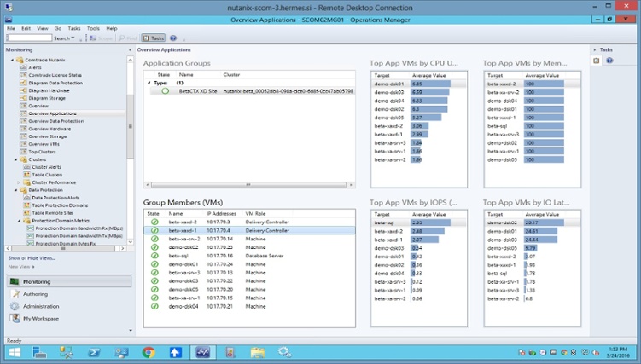Click health state icon of beta-sql member
This screenshot has height=364, width=641.
tap(154, 256)
